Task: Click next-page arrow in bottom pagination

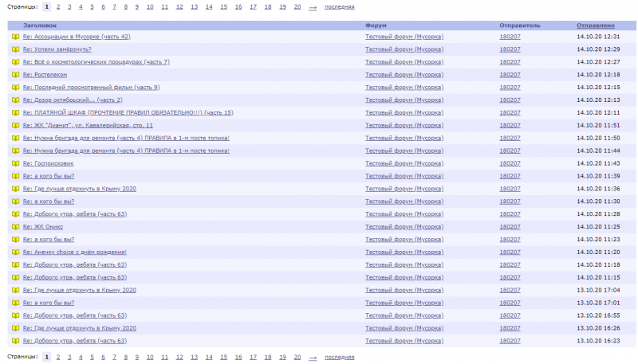Action: [313, 357]
